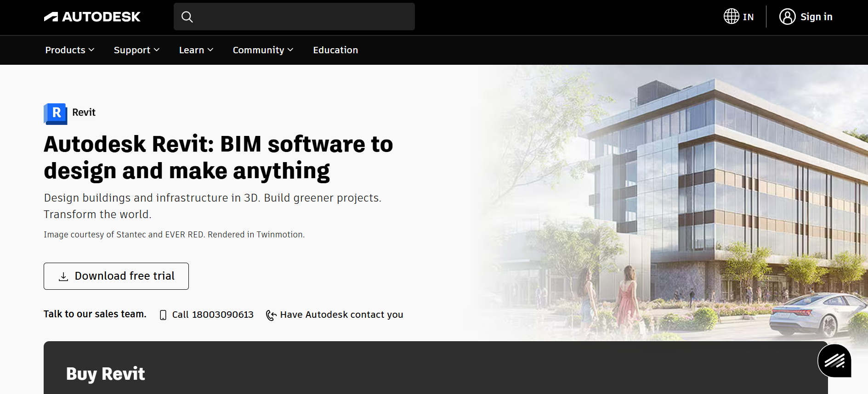Open the Autodesk assistant chat button
Screen dimensions: 868x394
(834, 360)
